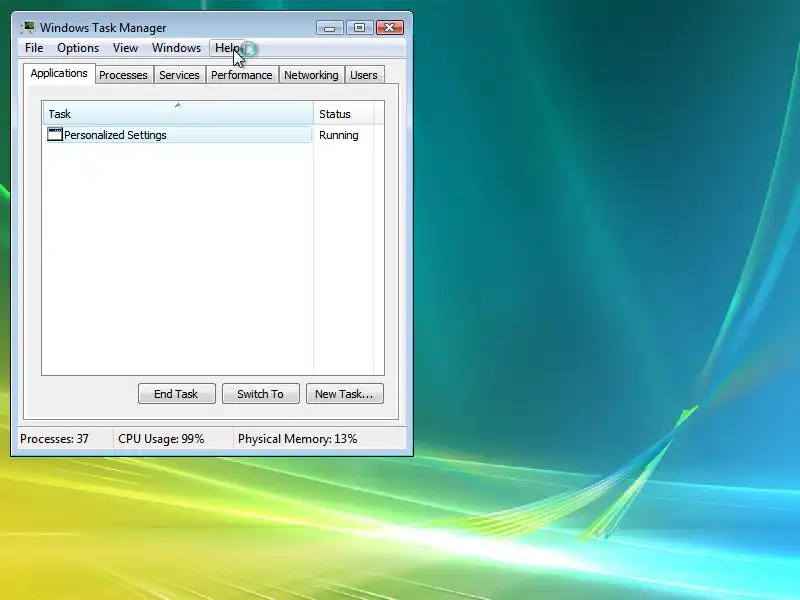
Task: Open the View menu
Action: tap(126, 48)
